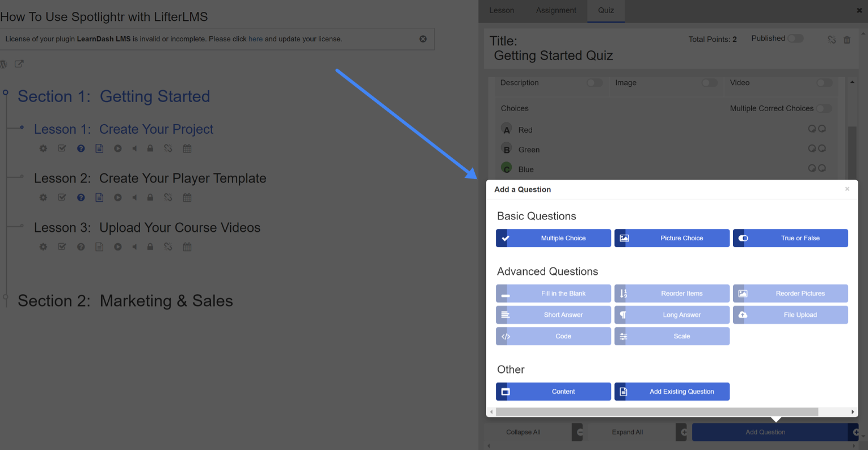
Task: Click the padlock icon for Lesson 2
Action: (150, 198)
